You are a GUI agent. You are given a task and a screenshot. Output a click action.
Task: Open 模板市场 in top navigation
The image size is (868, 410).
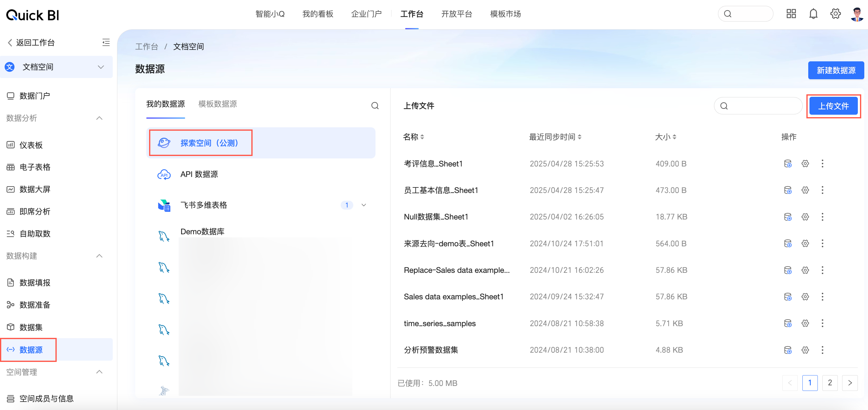coord(505,14)
